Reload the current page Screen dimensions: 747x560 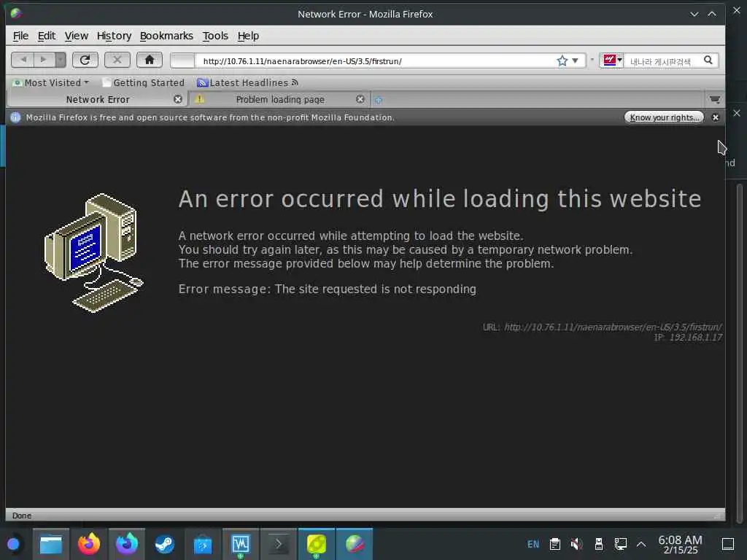click(x=85, y=60)
